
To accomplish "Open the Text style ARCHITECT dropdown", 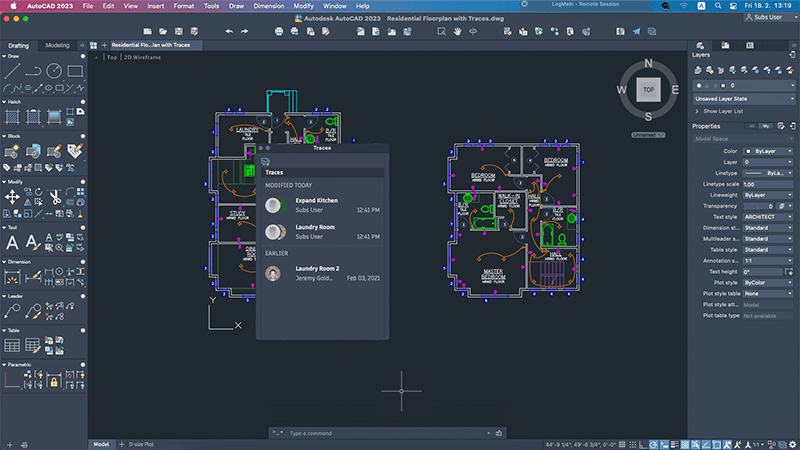I will pyautogui.click(x=768, y=217).
